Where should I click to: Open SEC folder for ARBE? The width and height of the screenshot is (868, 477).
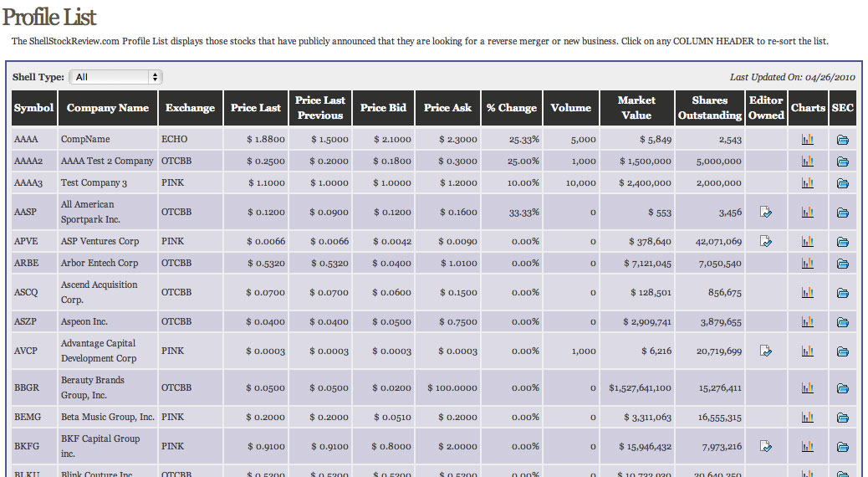843,263
